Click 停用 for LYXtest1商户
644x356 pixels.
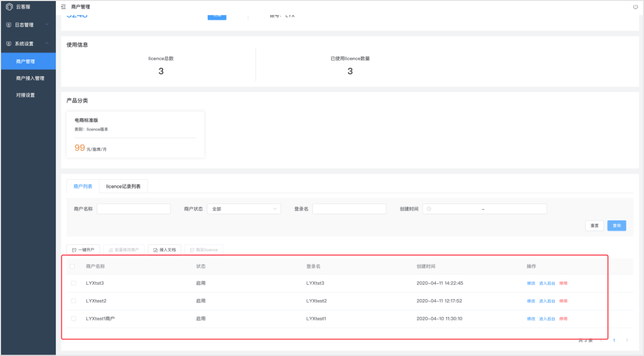click(563, 319)
